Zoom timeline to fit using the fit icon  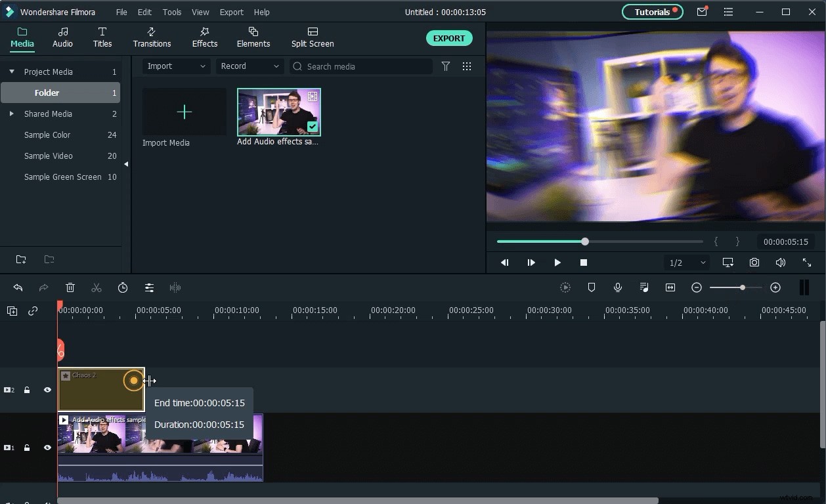coord(670,287)
